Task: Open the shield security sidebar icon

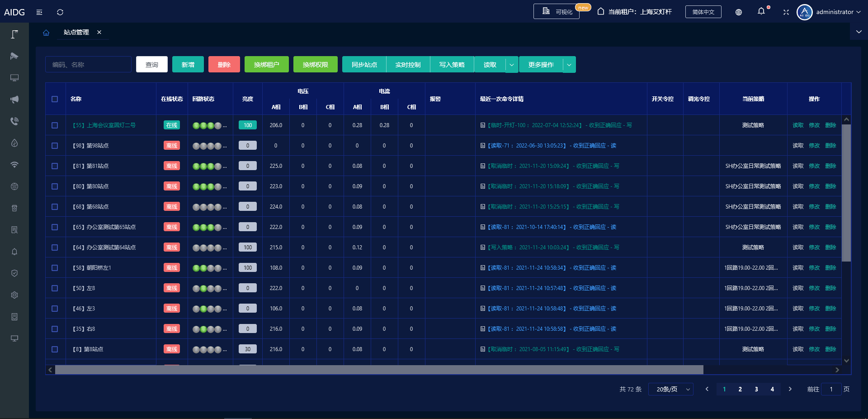Action: [x=14, y=273]
